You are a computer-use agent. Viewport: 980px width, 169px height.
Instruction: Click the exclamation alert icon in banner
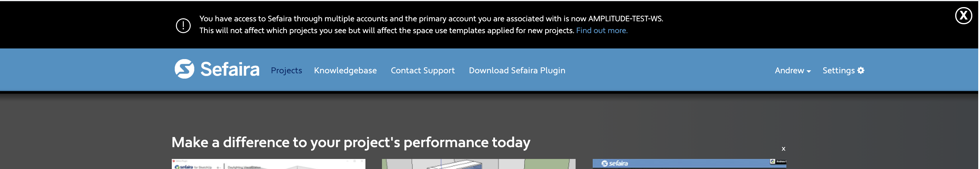183,25
